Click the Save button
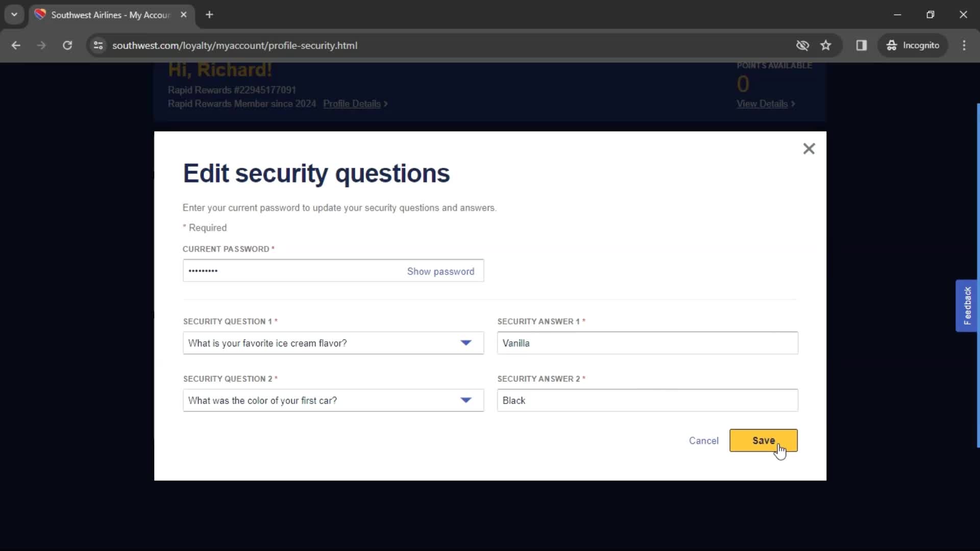 763,440
